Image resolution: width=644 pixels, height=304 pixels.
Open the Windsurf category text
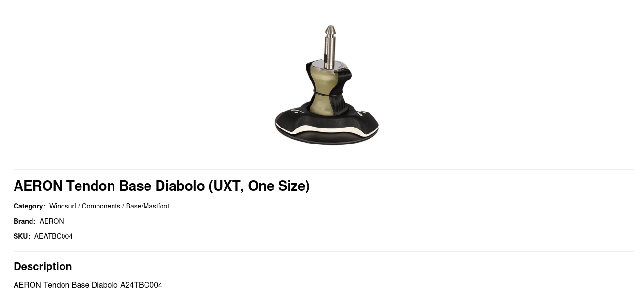click(x=63, y=206)
